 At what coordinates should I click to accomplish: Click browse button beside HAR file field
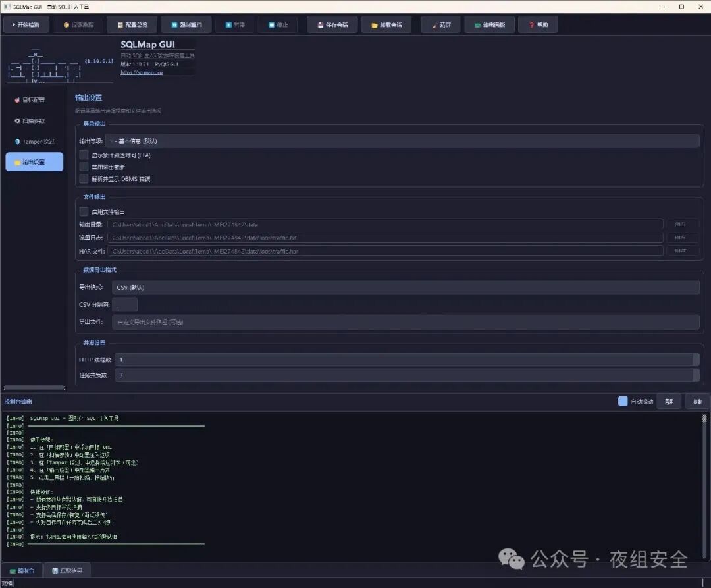point(683,251)
